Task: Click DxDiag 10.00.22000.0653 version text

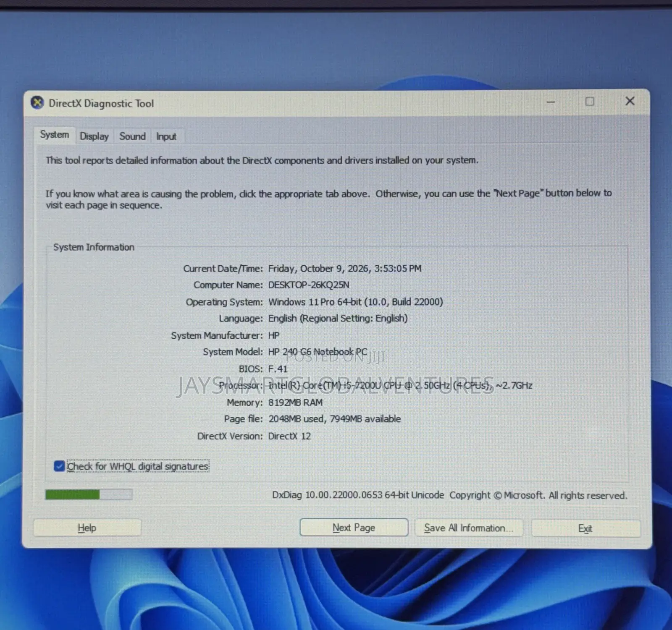Action: pyautogui.click(x=358, y=495)
